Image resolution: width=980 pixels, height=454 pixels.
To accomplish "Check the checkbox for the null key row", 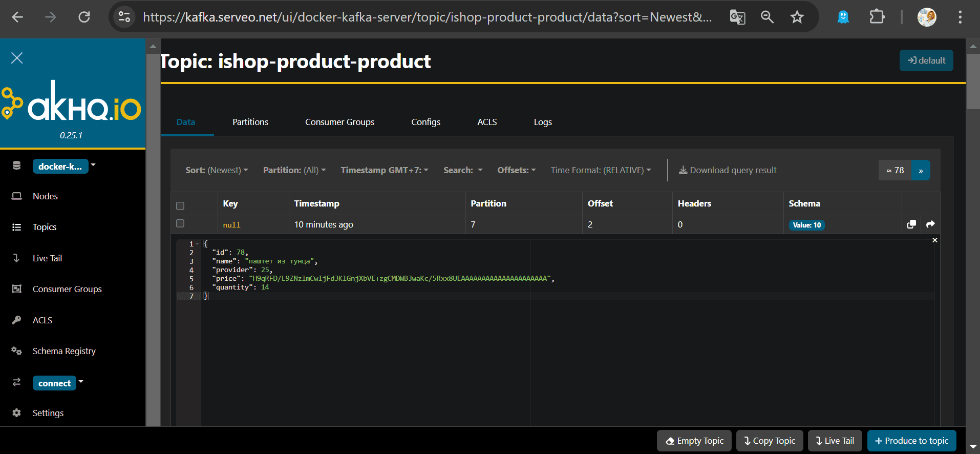I will 180,223.
